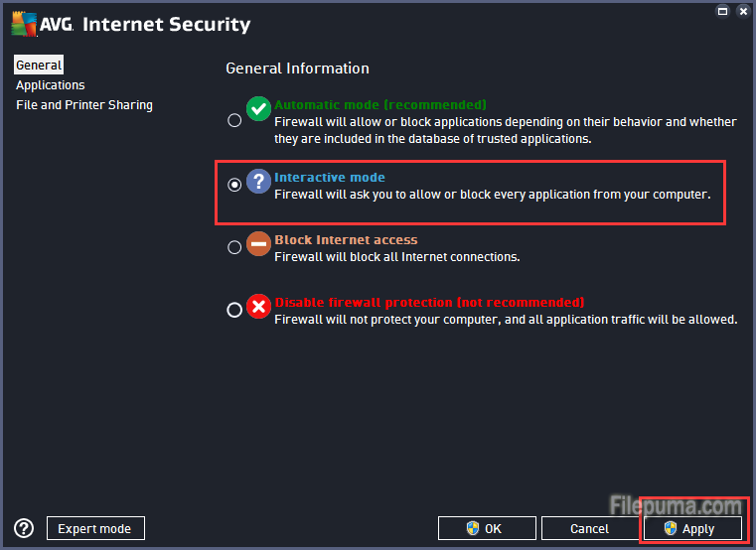Select the Automatic mode radio button
The image size is (756, 550).
tap(234, 121)
